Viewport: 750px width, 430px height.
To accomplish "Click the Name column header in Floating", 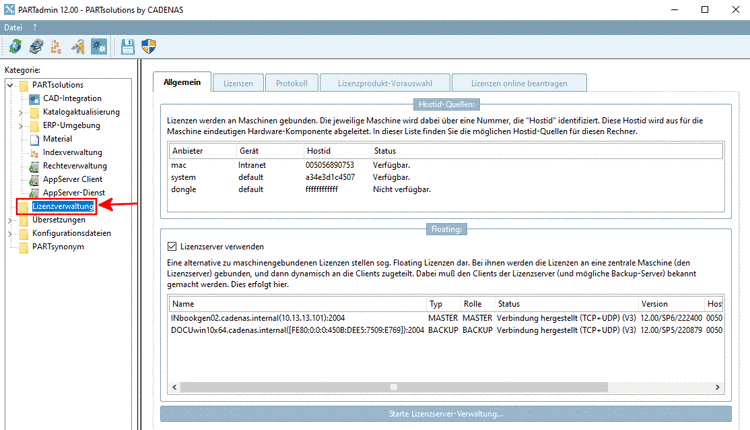I will [x=298, y=304].
